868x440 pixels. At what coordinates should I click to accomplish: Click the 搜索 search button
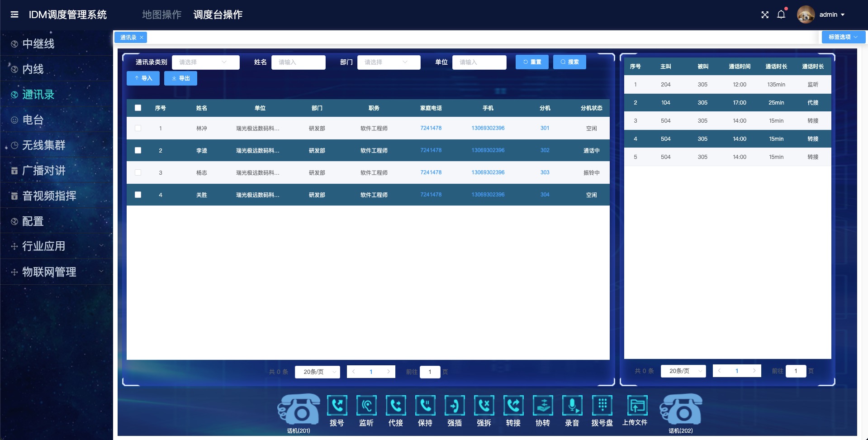[569, 62]
